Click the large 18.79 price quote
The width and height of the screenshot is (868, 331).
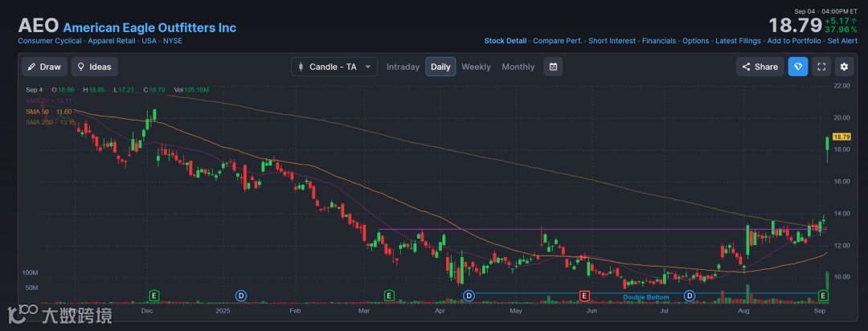click(x=794, y=26)
